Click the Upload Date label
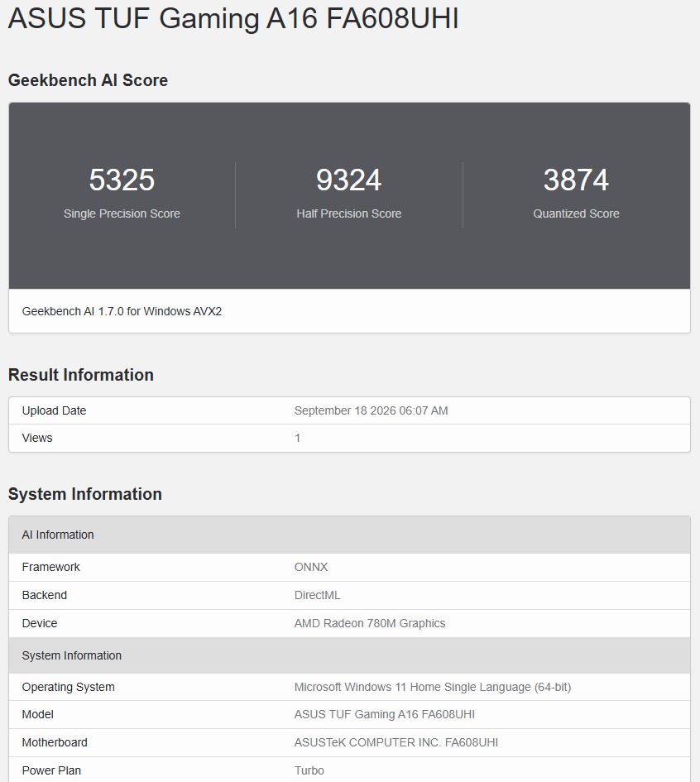Image resolution: width=700 pixels, height=782 pixels. [x=54, y=410]
